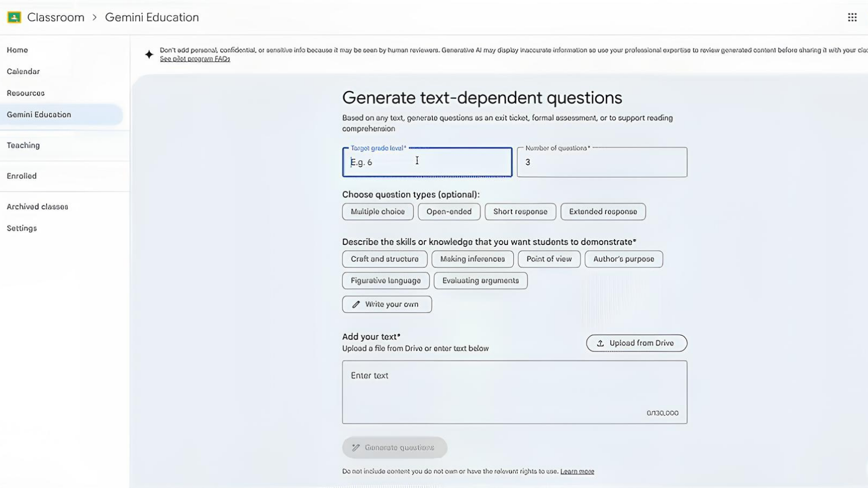The image size is (868, 488).
Task: Toggle the Open-ended question type chip
Action: [x=449, y=211]
